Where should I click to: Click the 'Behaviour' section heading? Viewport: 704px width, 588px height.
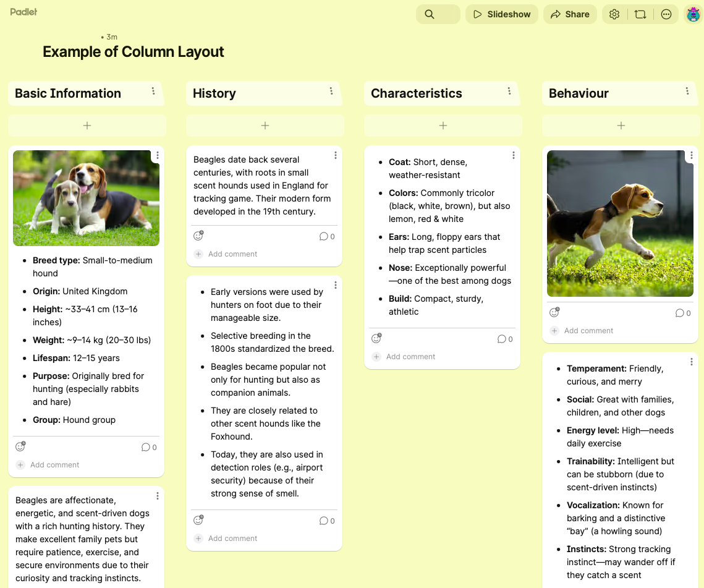579,93
